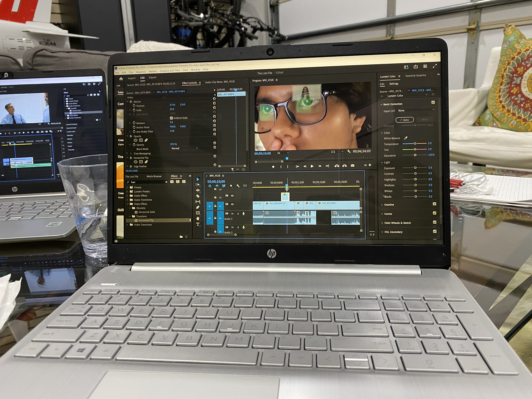The image size is (532, 399).
Task: Select the Track Select Forward tool
Action: coord(198,185)
